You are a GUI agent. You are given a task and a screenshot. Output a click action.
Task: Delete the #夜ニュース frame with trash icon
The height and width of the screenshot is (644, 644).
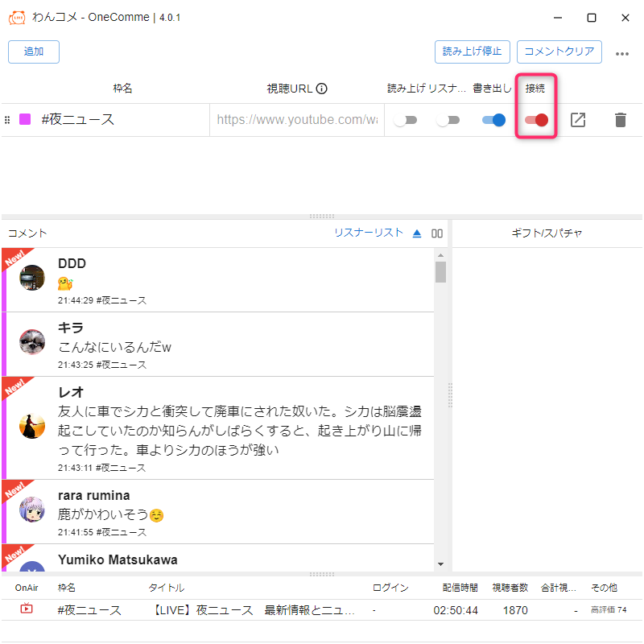[x=620, y=120]
